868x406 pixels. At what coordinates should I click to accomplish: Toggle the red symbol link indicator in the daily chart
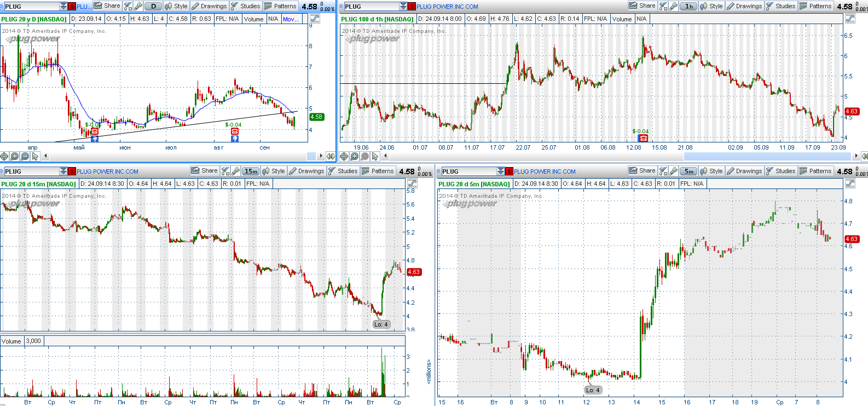coord(72,6)
